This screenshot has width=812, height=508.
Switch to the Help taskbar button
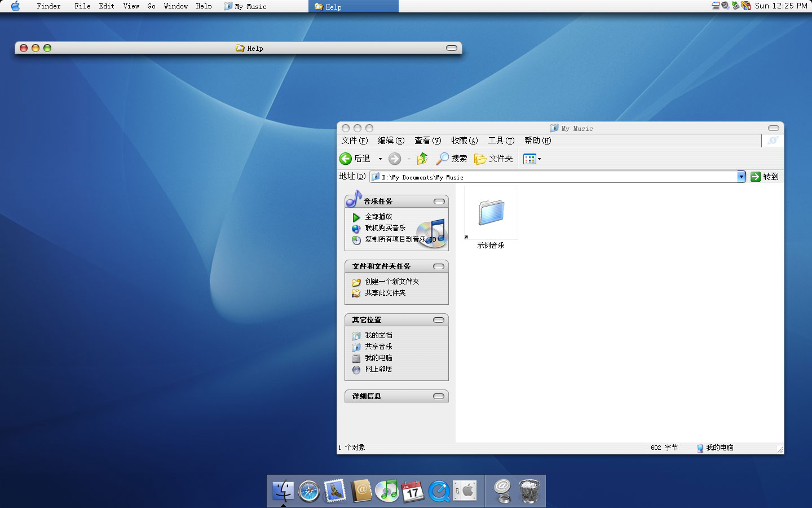[x=354, y=6]
